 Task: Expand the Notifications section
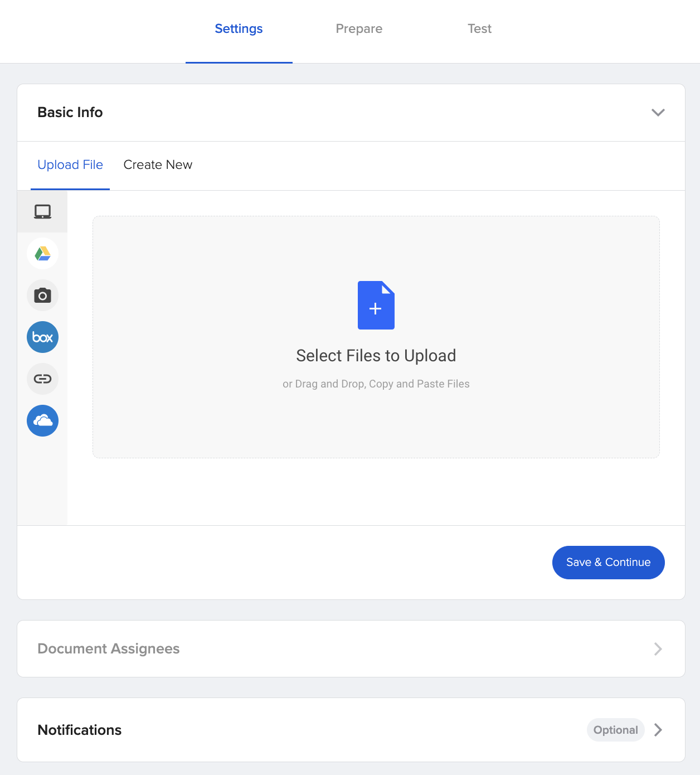coord(658,730)
